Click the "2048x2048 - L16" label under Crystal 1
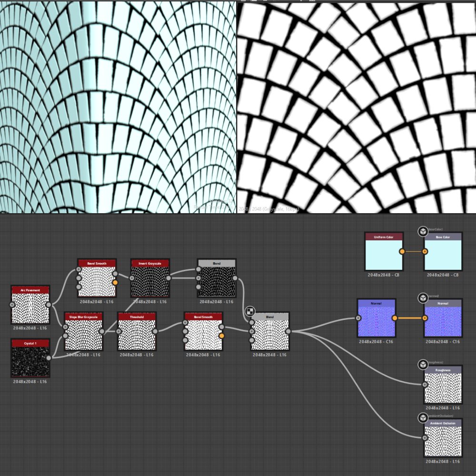This screenshot has width=476, height=476. click(30, 382)
